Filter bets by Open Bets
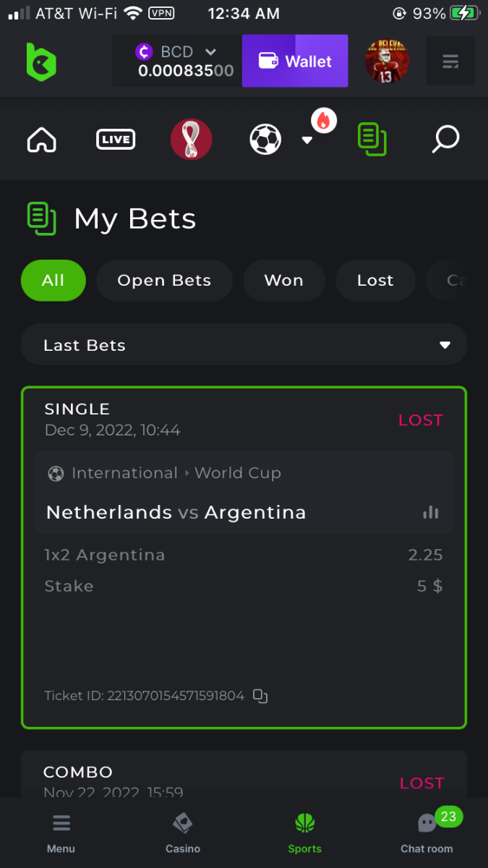 click(164, 281)
